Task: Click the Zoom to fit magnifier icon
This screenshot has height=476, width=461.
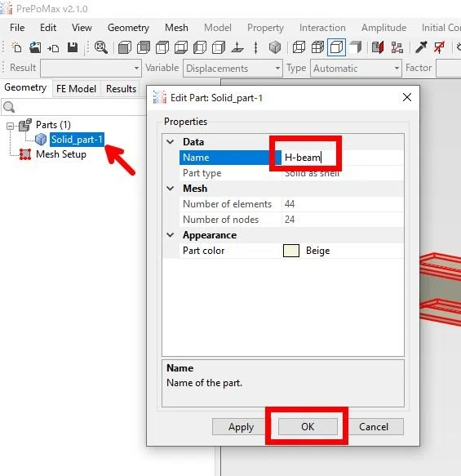Action: click(101, 47)
